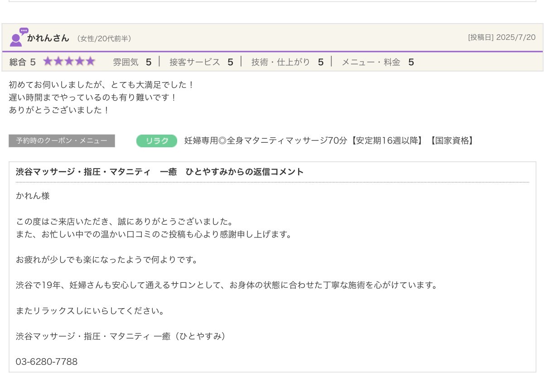The width and height of the screenshot is (550, 392).
Task: Open reviewer name かれんさん
Action: coord(48,38)
